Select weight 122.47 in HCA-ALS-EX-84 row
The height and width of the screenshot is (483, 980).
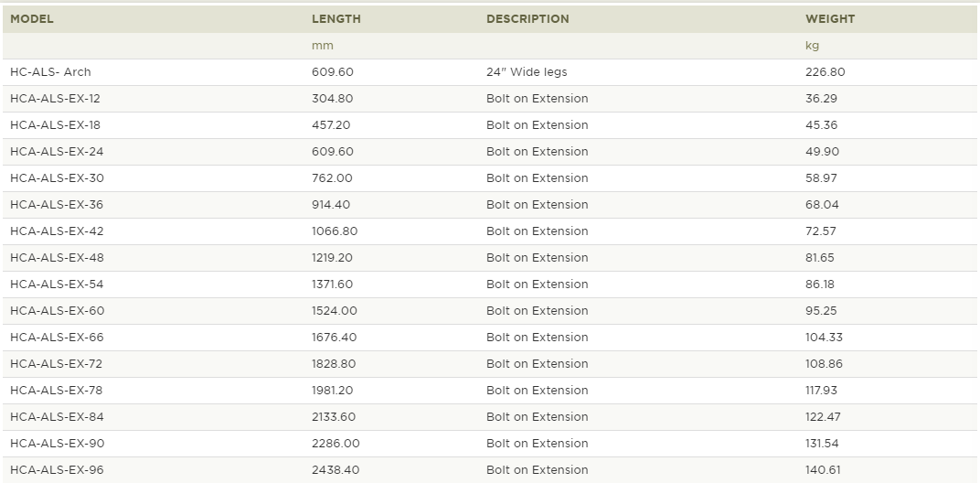[823, 417]
